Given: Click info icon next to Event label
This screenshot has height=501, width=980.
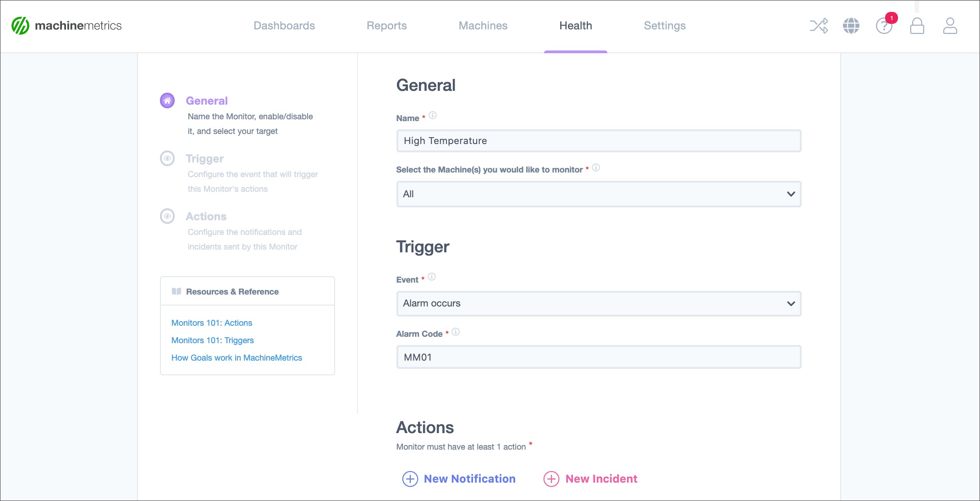Looking at the screenshot, I should 432,277.
